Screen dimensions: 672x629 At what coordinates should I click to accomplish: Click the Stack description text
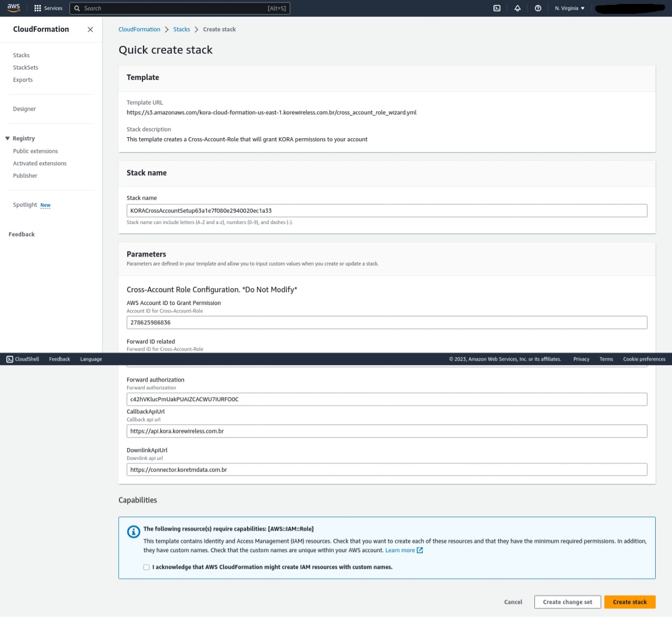(247, 140)
